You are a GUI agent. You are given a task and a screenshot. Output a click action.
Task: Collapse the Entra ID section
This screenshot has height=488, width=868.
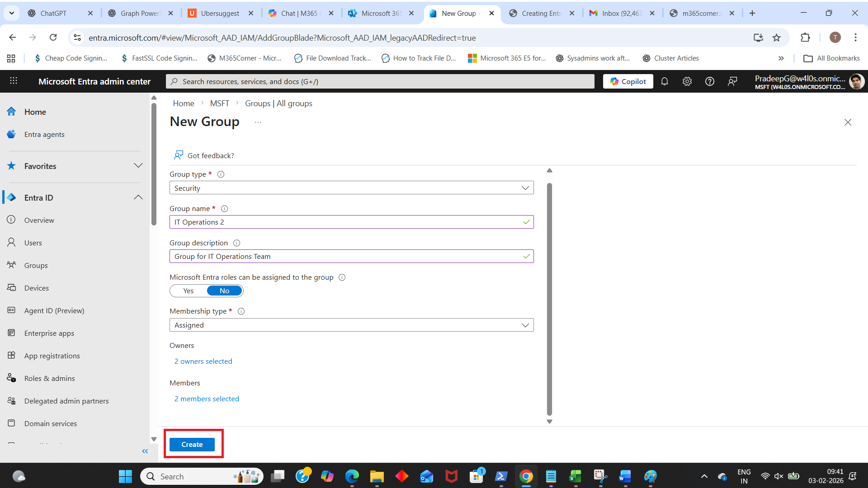point(138,197)
